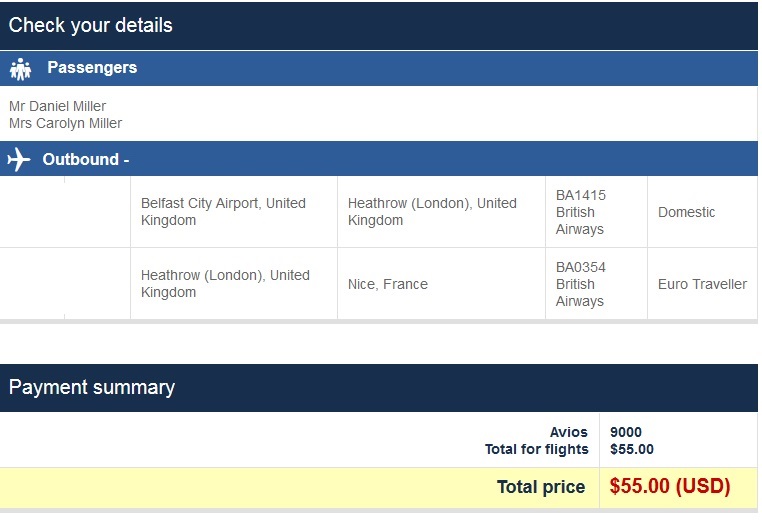Click flight number BA0354 British Airways
The image size is (762, 527).
581,284
